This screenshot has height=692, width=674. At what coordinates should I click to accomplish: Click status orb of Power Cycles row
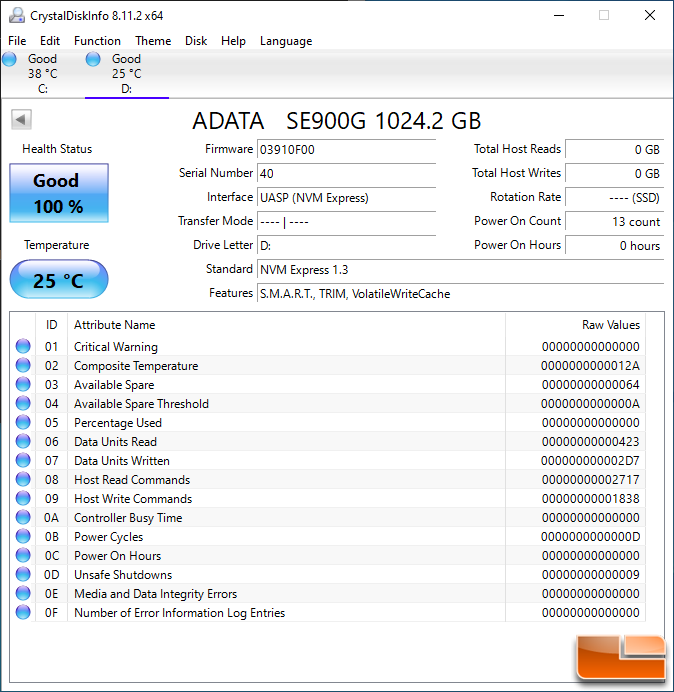click(x=23, y=536)
